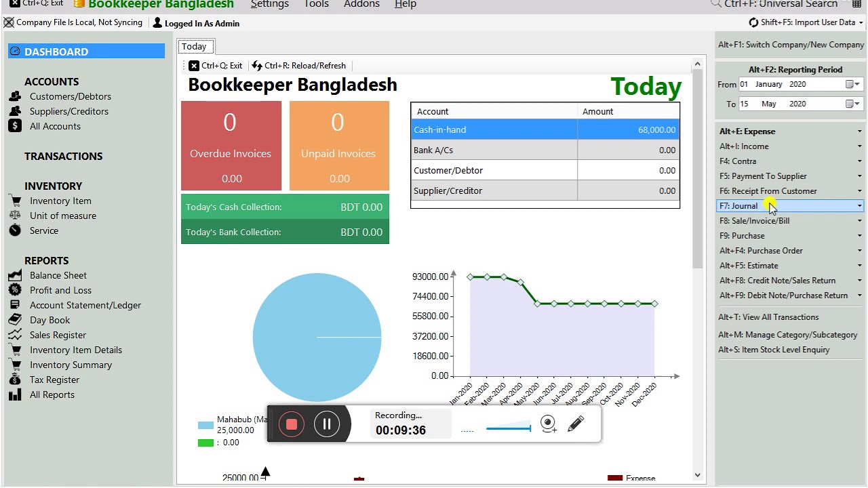Pause the screen recording

[x=327, y=424]
